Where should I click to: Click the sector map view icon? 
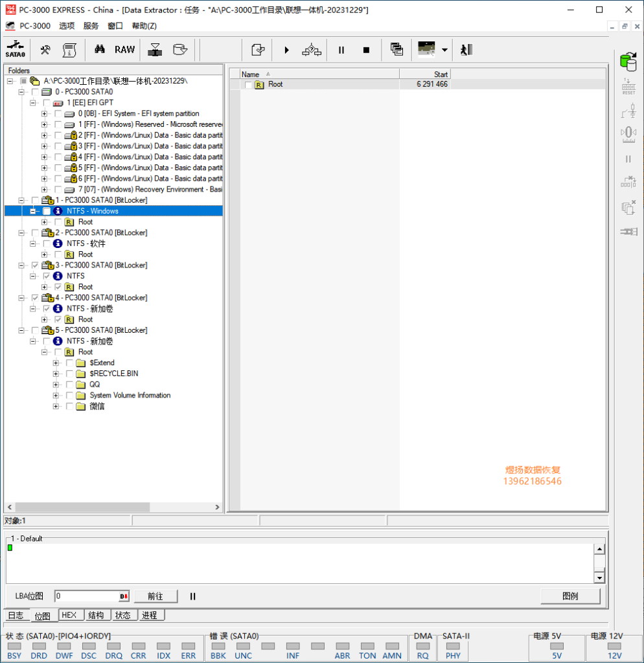coord(426,49)
